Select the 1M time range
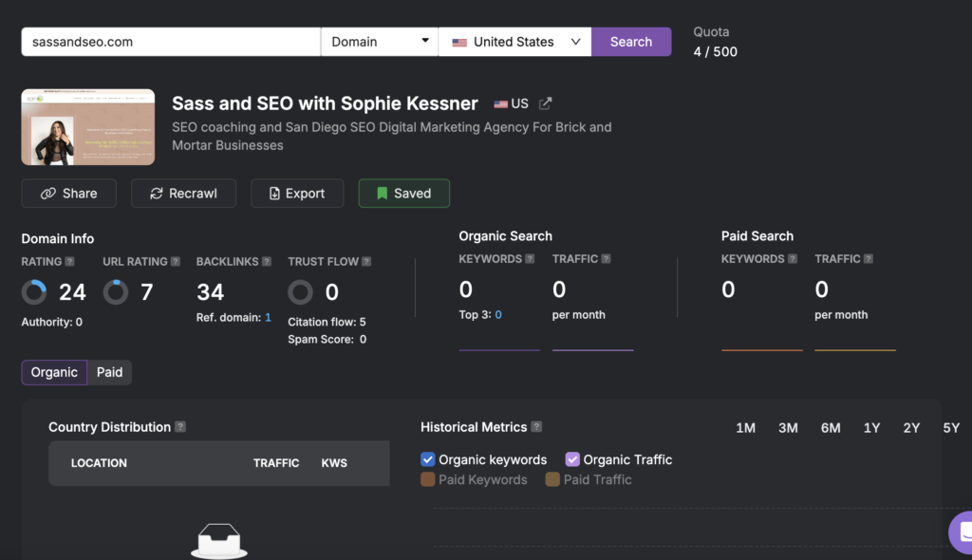Image resolution: width=972 pixels, height=560 pixels. (745, 428)
